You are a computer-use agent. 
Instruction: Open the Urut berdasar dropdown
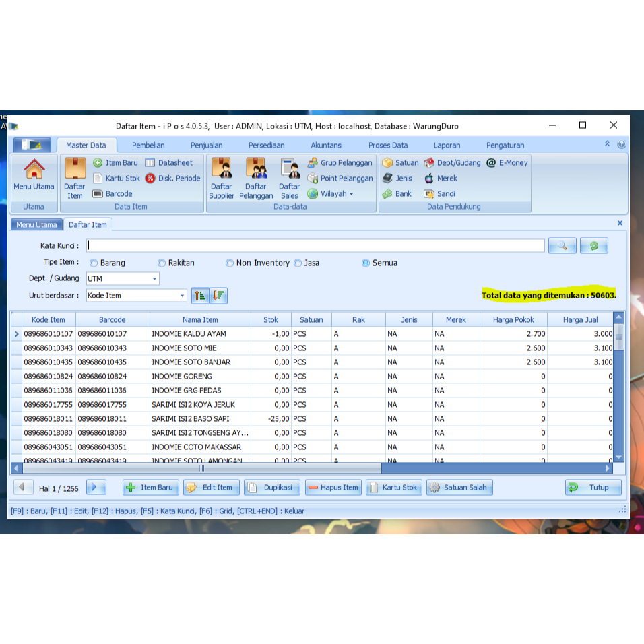pyautogui.click(x=181, y=295)
